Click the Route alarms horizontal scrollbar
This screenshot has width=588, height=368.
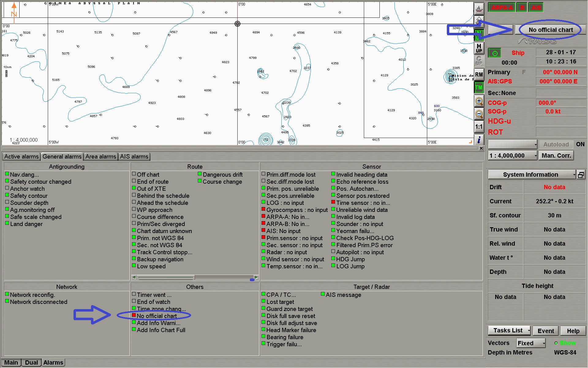coord(195,278)
